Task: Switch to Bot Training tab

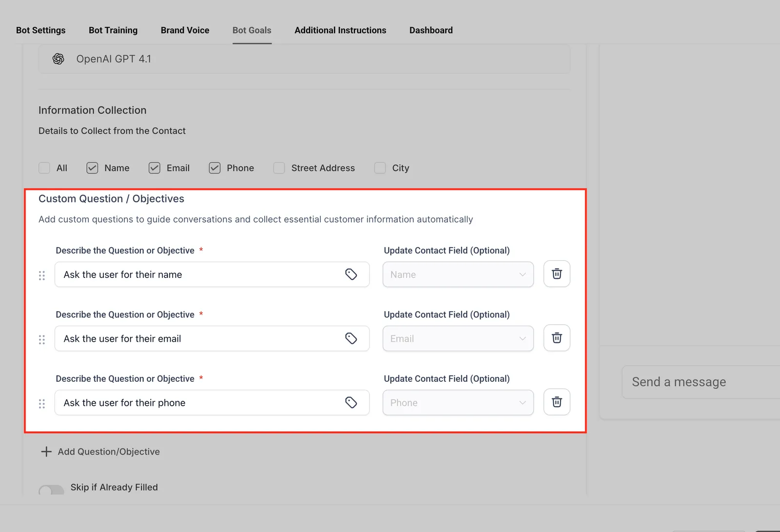Action: [x=113, y=30]
